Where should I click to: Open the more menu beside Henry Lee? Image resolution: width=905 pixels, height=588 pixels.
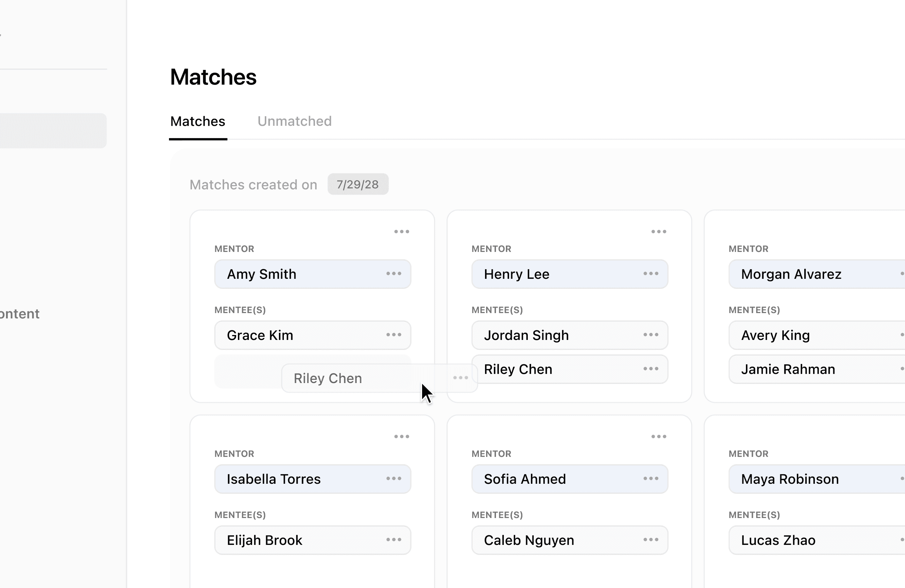650,274
